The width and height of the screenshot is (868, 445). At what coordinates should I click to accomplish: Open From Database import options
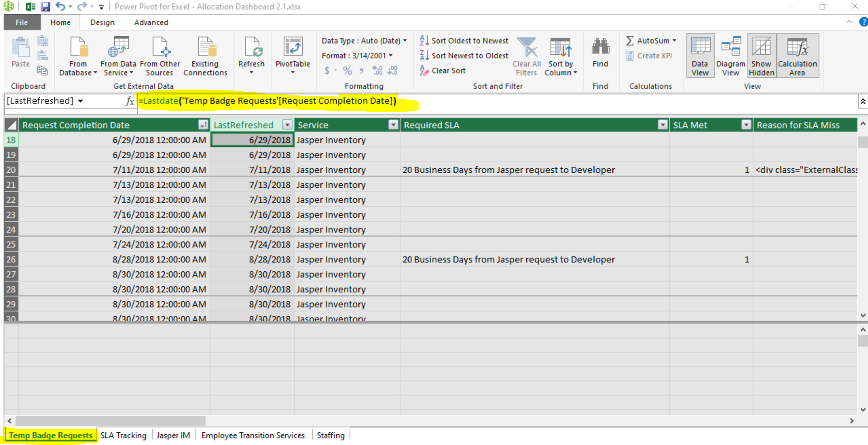click(x=78, y=56)
